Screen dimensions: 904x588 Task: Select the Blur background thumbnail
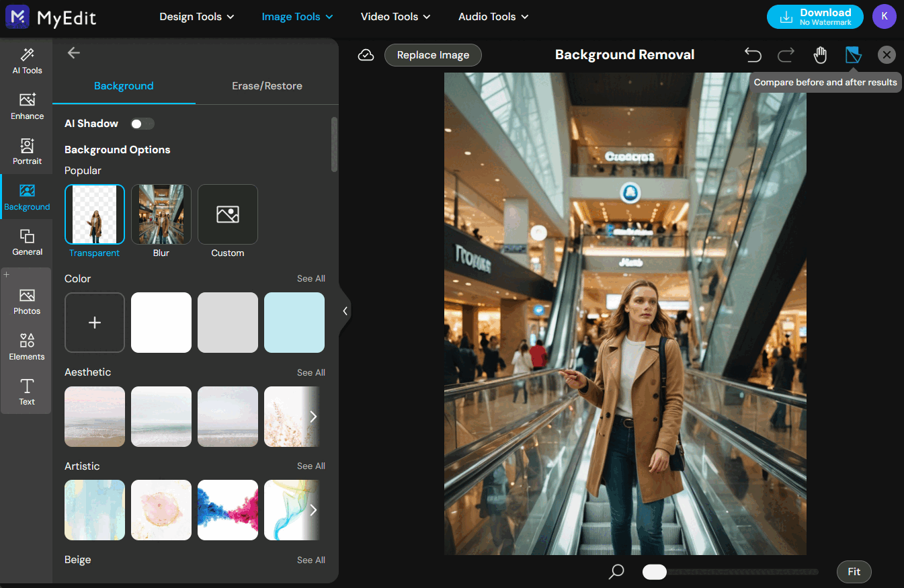point(161,214)
